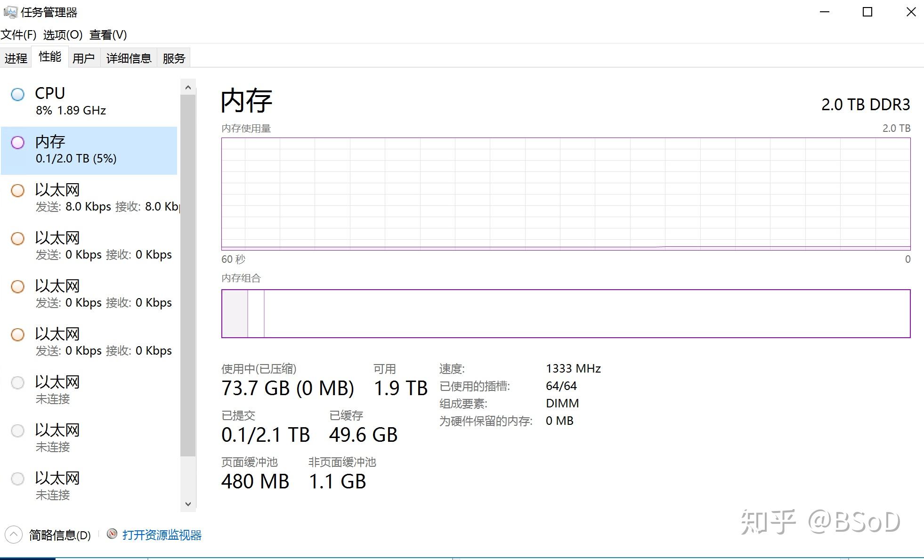Click the Task Manager title bar icon
The image size is (924, 560).
pyautogui.click(x=10, y=12)
